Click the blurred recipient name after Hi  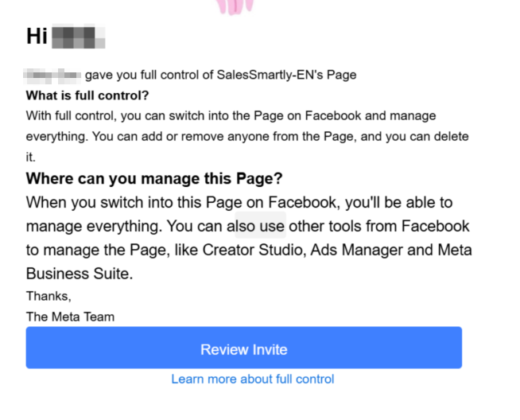[78, 37]
